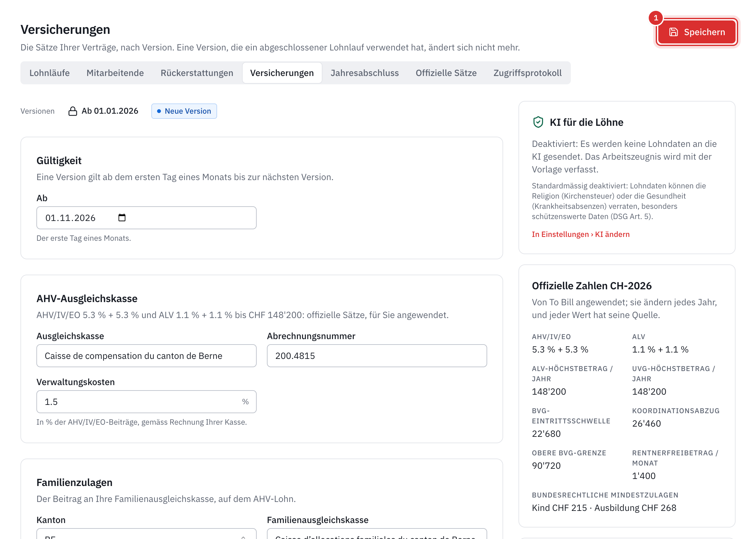Click the ALV rate 1.1 % + 1.1 %
The height and width of the screenshot is (539, 756).
click(x=660, y=349)
